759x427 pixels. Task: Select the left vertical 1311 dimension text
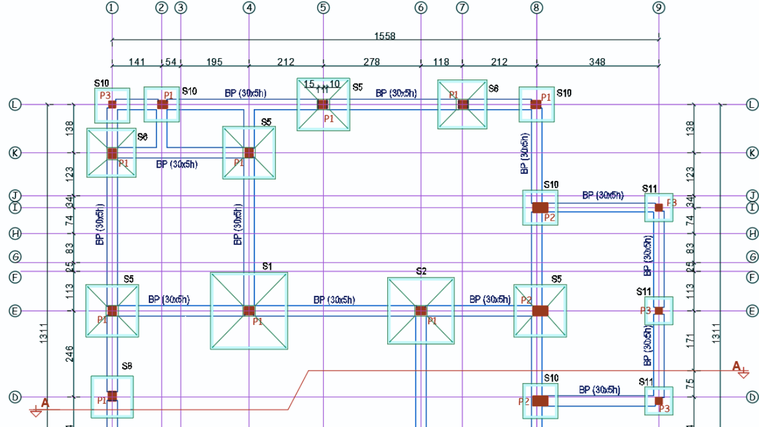point(44,334)
